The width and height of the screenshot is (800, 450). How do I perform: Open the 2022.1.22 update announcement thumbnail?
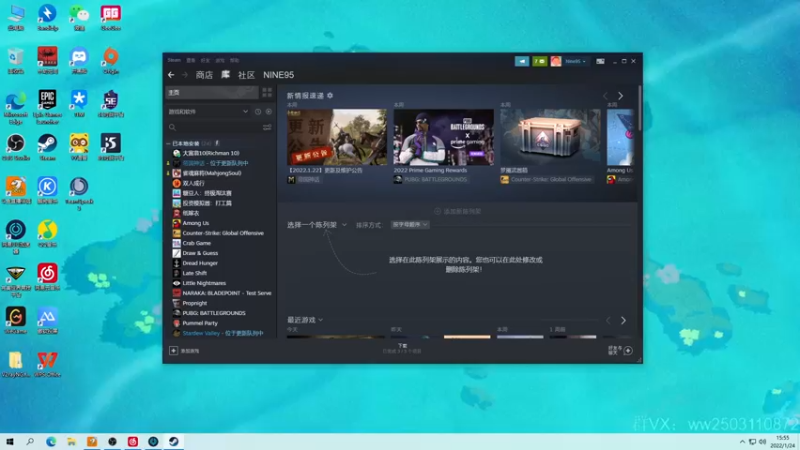(x=337, y=137)
